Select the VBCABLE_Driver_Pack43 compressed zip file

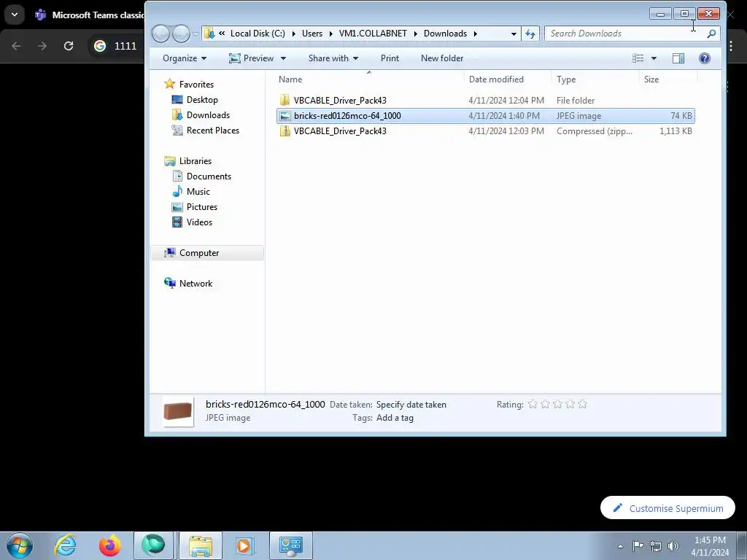[485, 131]
